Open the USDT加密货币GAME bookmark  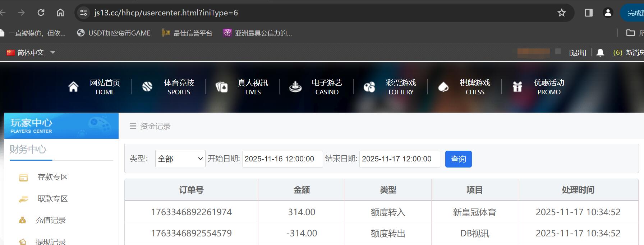click(114, 33)
